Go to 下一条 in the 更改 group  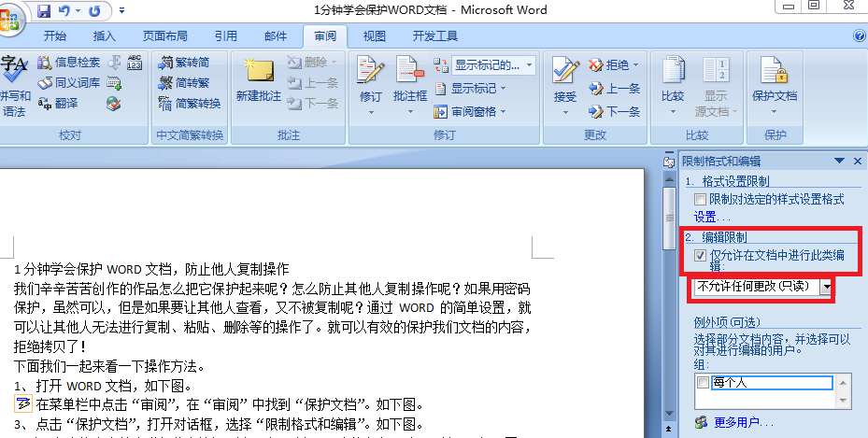coord(615,112)
